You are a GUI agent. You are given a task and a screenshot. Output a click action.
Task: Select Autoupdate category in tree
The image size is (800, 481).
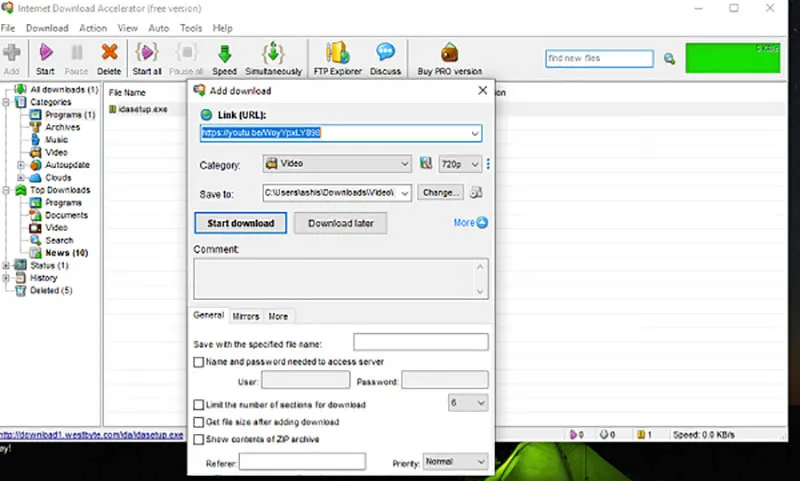67,165
